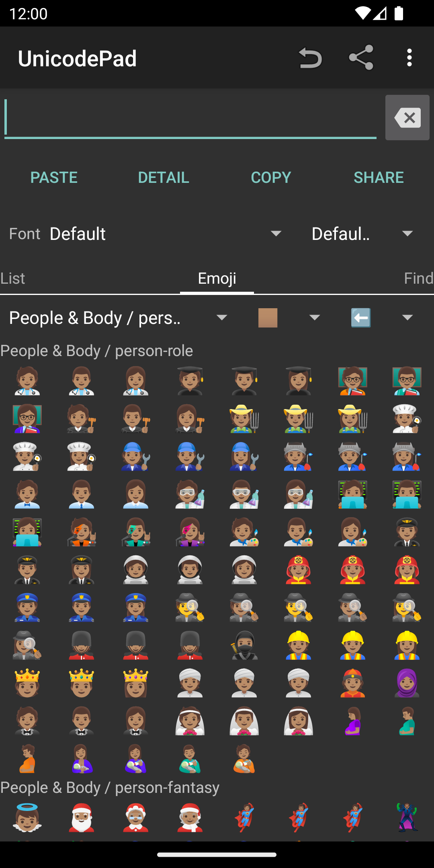Insert the woman with headscarf emoji

(x=407, y=683)
